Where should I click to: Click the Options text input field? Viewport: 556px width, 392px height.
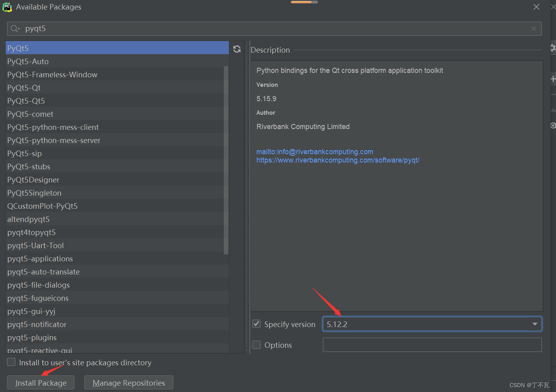[x=432, y=345]
